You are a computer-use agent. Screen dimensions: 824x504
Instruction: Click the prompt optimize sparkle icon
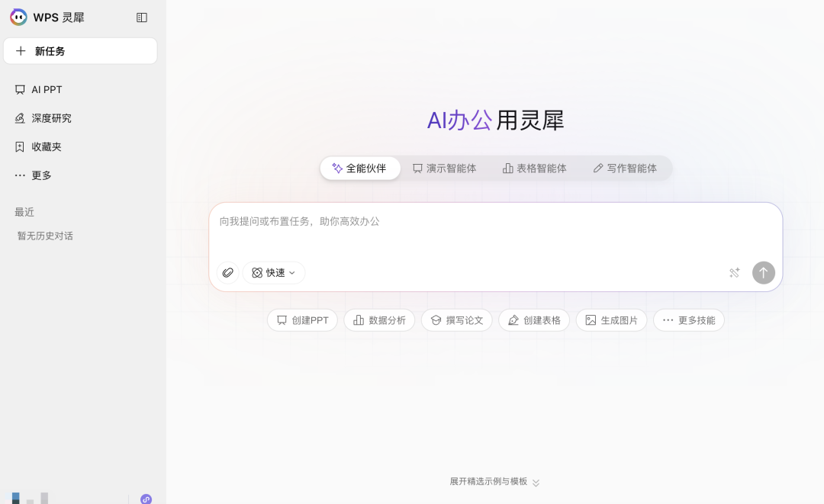coord(735,273)
